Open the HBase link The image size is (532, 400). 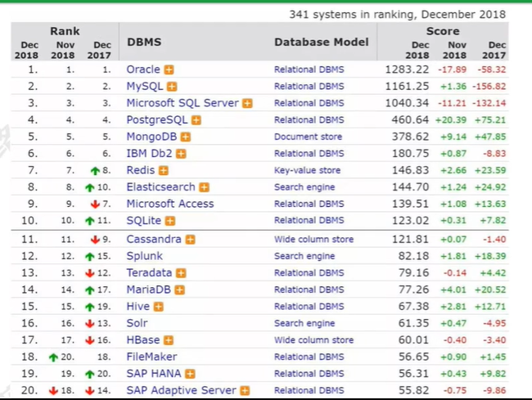143,340
